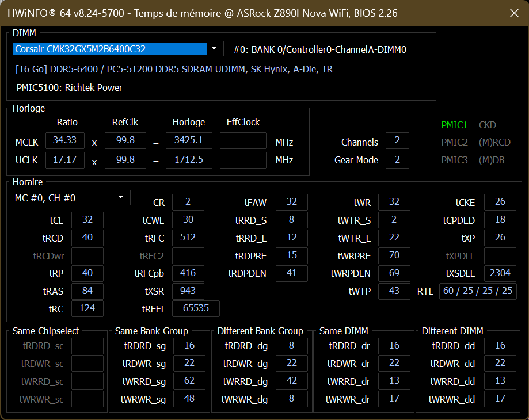Click the tRDRD_sg value 16
Image resolution: width=529 pixels, height=420 pixels.
pos(189,346)
